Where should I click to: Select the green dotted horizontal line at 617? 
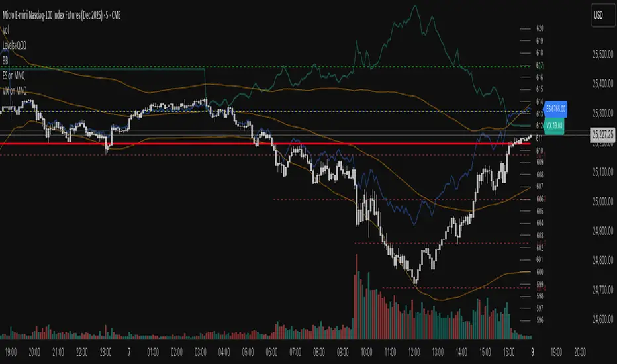coord(265,66)
